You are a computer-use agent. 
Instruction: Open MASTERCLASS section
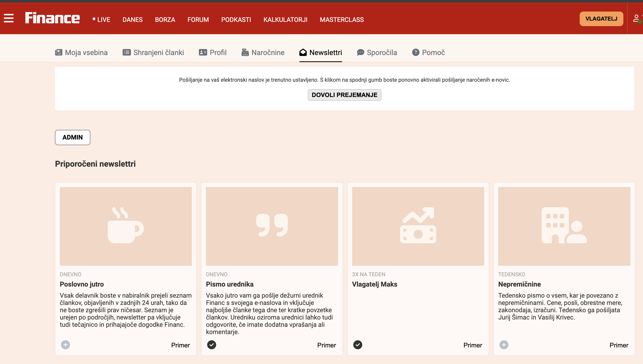[x=342, y=20]
